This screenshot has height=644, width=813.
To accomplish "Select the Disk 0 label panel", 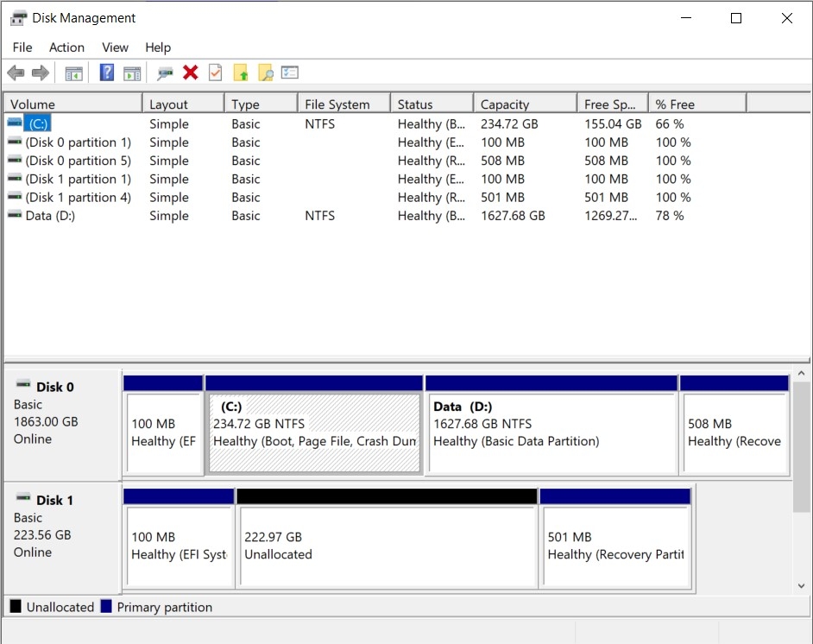I will tap(62, 424).
